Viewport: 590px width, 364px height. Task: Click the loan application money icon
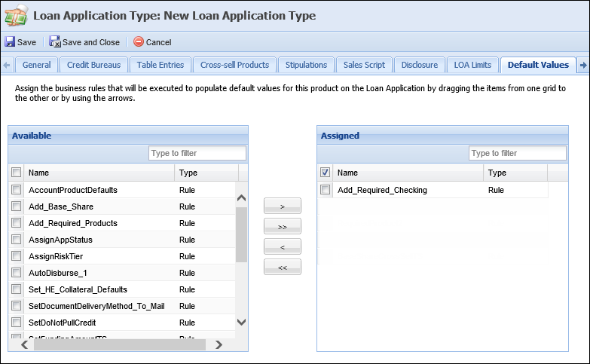click(16, 15)
